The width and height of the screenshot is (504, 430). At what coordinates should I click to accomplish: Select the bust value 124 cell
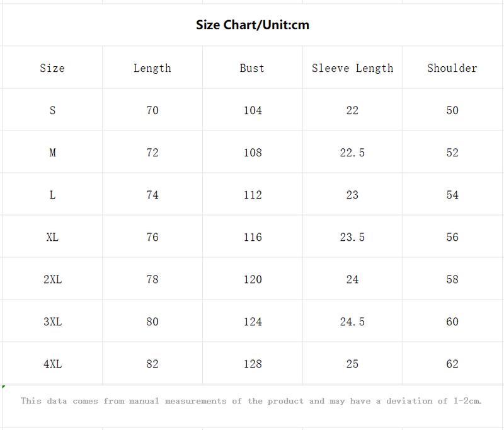click(x=253, y=321)
